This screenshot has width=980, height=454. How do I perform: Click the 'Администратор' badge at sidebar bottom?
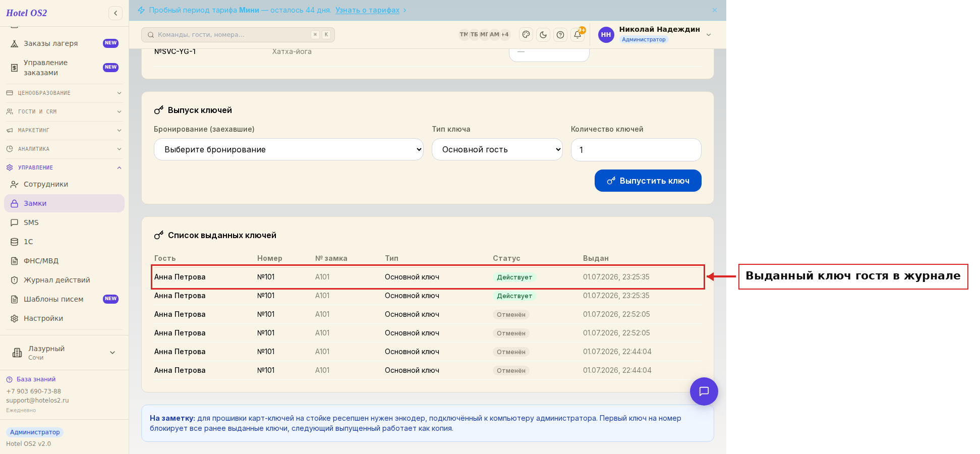coord(35,432)
